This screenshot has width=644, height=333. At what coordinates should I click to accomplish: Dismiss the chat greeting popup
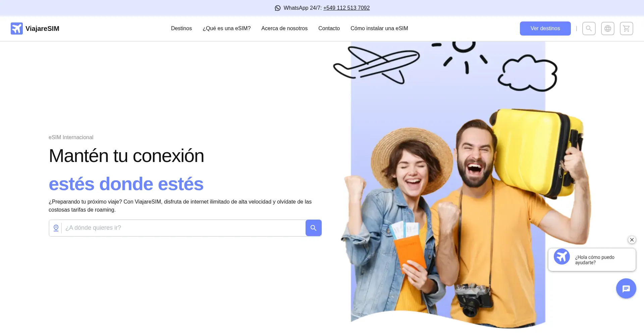632,240
